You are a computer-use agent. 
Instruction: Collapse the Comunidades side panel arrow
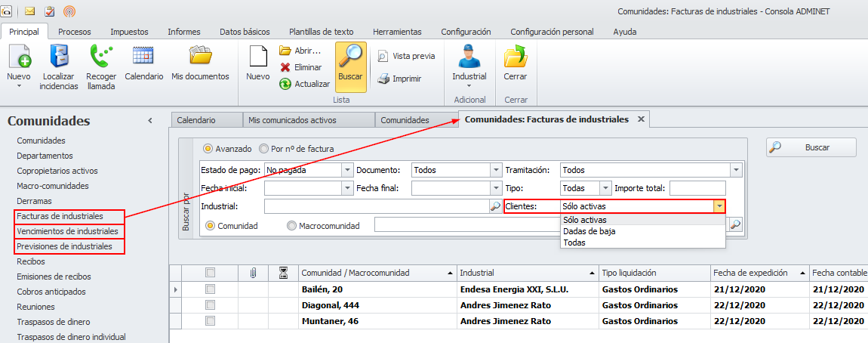[x=150, y=121]
